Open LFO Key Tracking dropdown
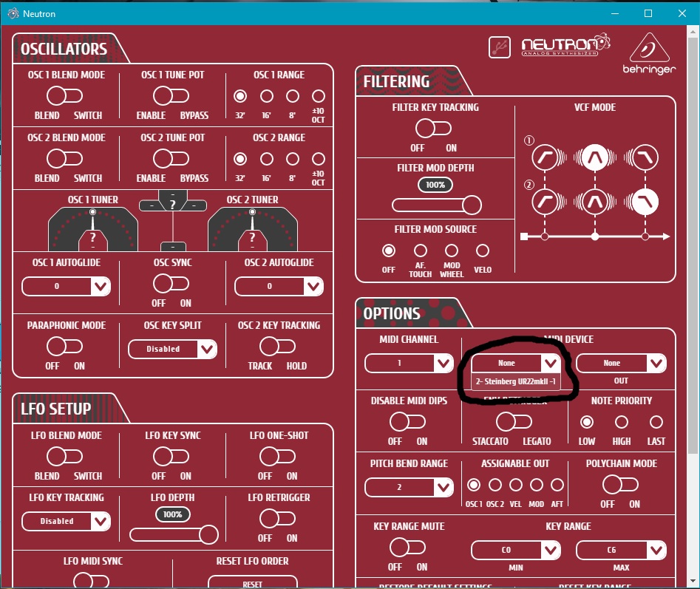700x589 pixels. pos(66,521)
